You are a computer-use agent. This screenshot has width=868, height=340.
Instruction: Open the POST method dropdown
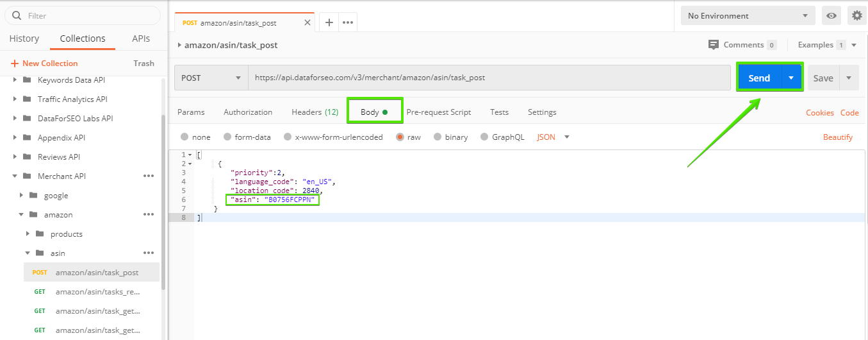211,78
